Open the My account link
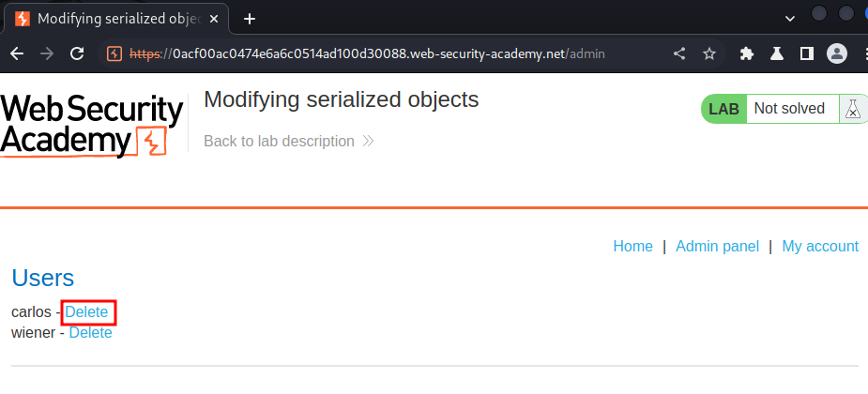Viewport: 868px width, 394px height. point(819,246)
